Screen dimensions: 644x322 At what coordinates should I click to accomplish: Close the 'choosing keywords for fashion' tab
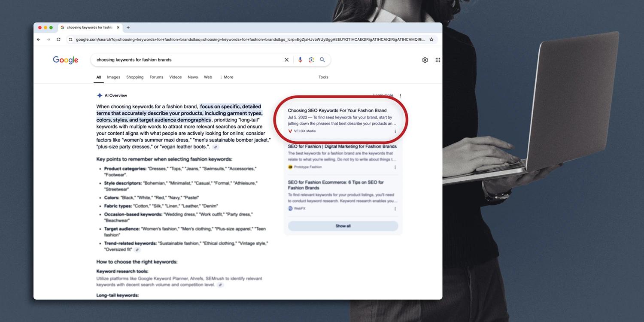pyautogui.click(x=118, y=27)
